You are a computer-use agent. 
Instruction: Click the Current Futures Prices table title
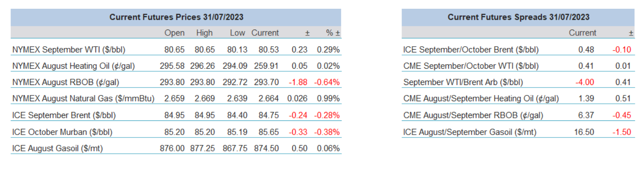(x=176, y=17)
